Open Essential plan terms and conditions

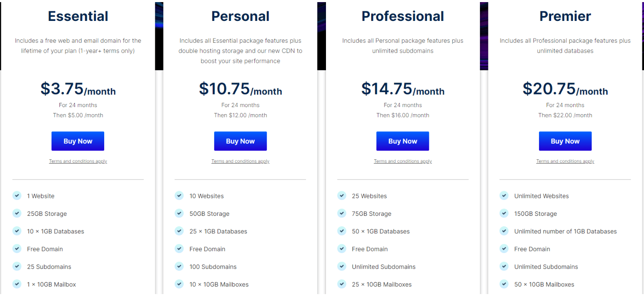coord(78,161)
